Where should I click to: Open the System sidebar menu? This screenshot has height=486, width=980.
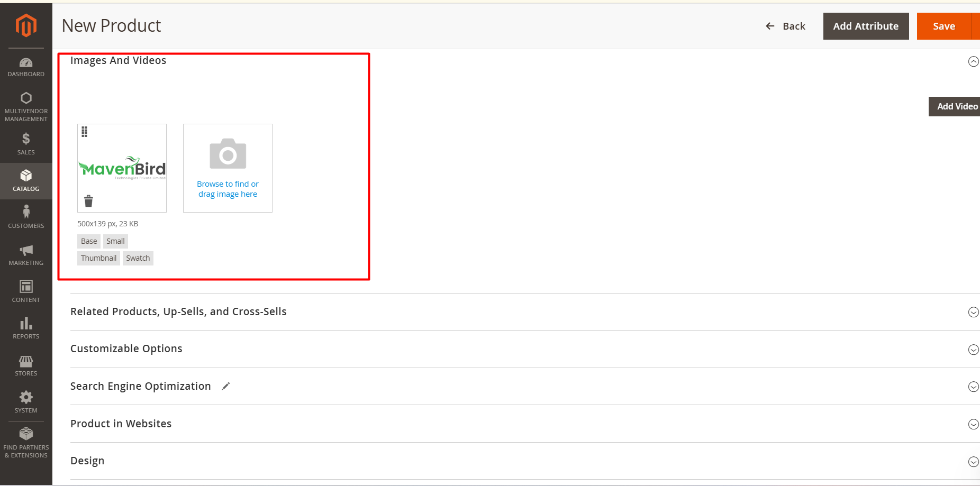tap(26, 402)
